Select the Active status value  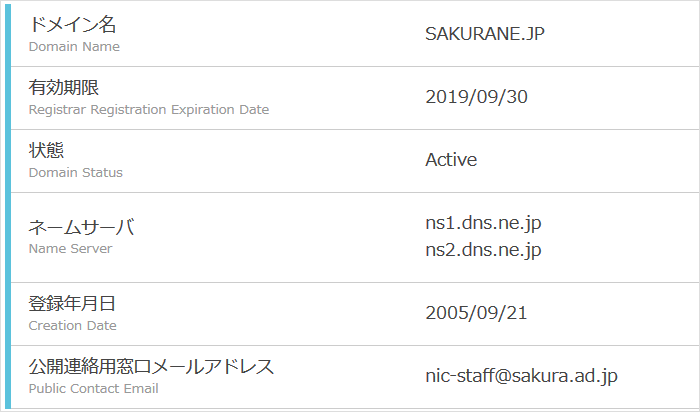451,160
